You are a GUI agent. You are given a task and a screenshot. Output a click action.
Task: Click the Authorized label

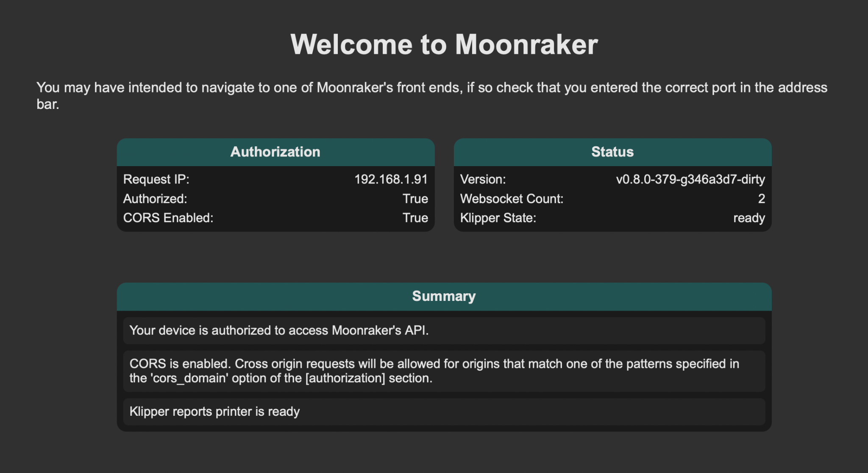pos(155,199)
